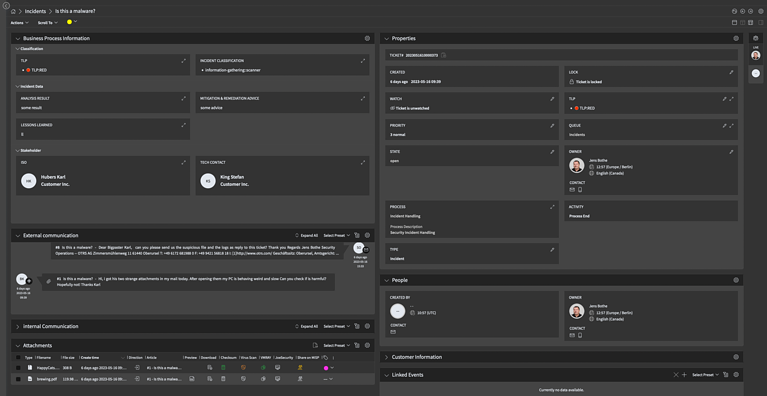Edit the Watch property with its pencil icon
Viewport: 767px width, 396px height.
click(x=552, y=99)
